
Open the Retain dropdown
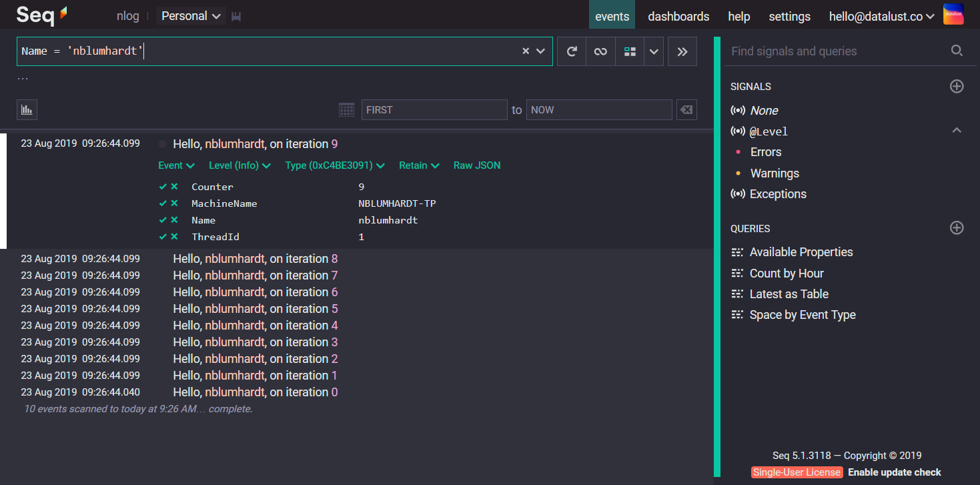pyautogui.click(x=419, y=165)
